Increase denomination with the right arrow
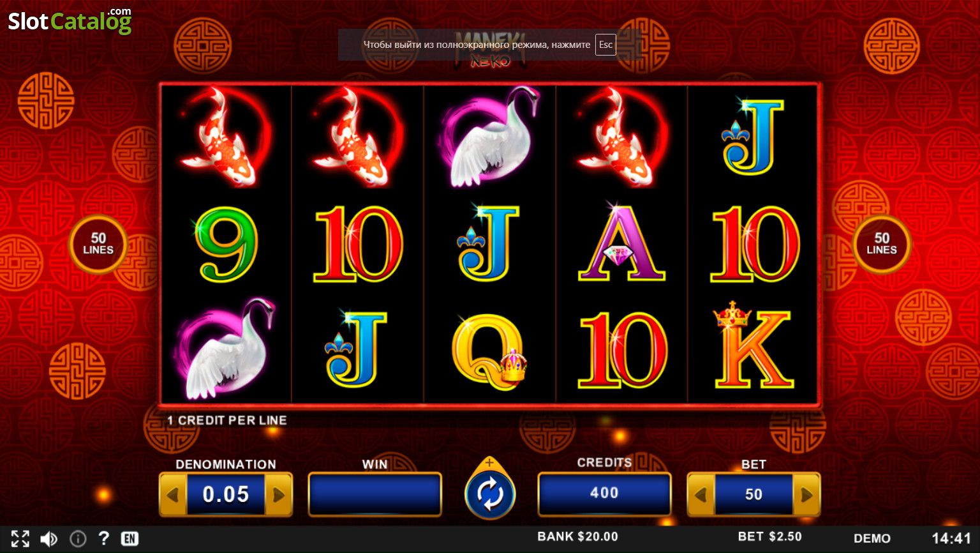The image size is (980, 553). click(x=279, y=495)
